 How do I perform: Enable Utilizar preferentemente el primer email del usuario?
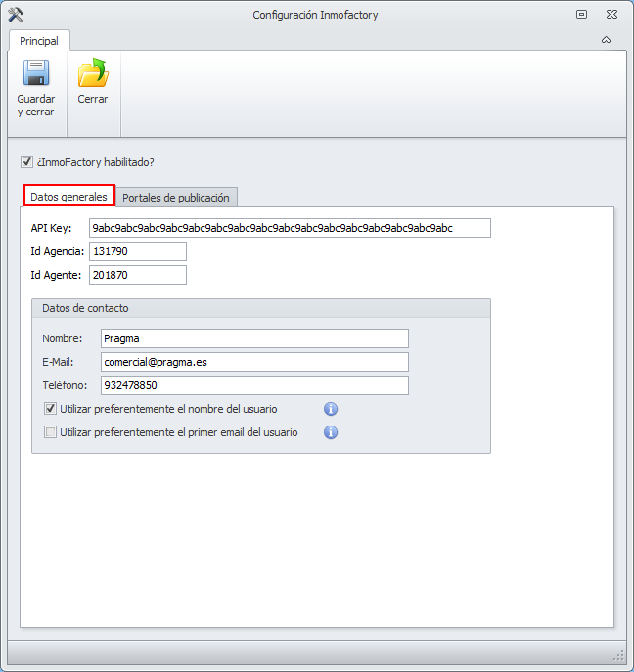pyautogui.click(x=50, y=432)
